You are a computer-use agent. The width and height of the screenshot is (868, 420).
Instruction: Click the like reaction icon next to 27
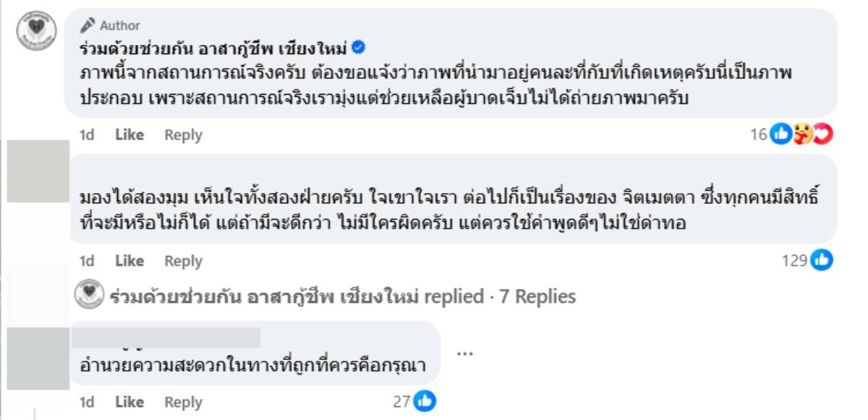click(x=425, y=401)
